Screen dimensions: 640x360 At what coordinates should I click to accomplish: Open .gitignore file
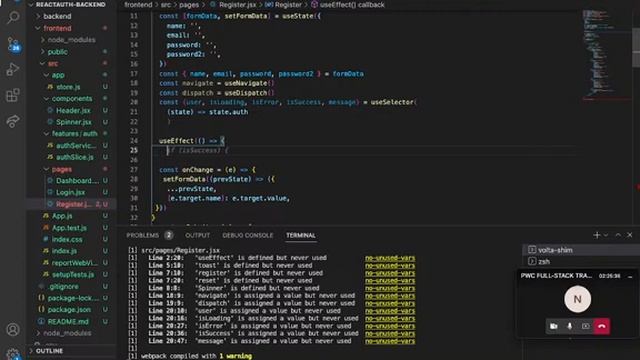point(63,286)
